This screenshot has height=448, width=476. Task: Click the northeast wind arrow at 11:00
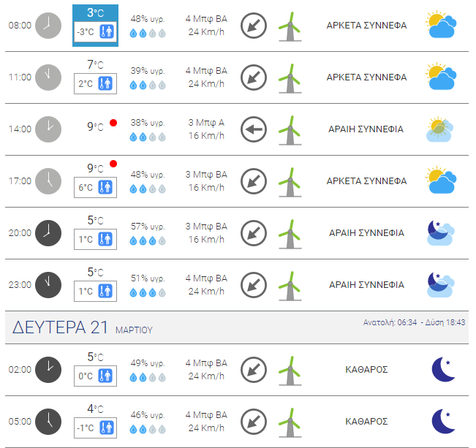coord(254,77)
